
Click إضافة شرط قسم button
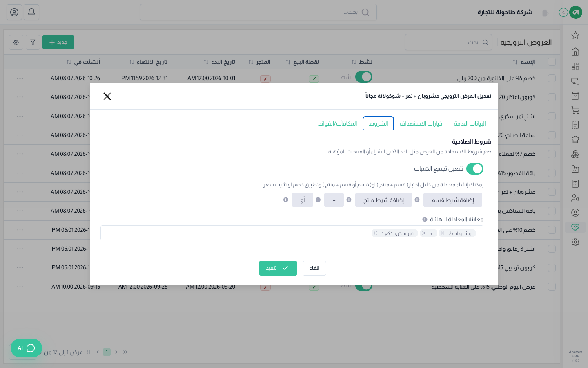(x=453, y=200)
